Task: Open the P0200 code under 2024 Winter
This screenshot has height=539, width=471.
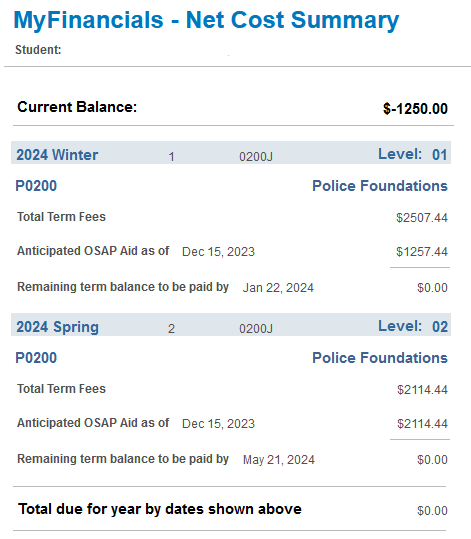Action: click(x=36, y=186)
